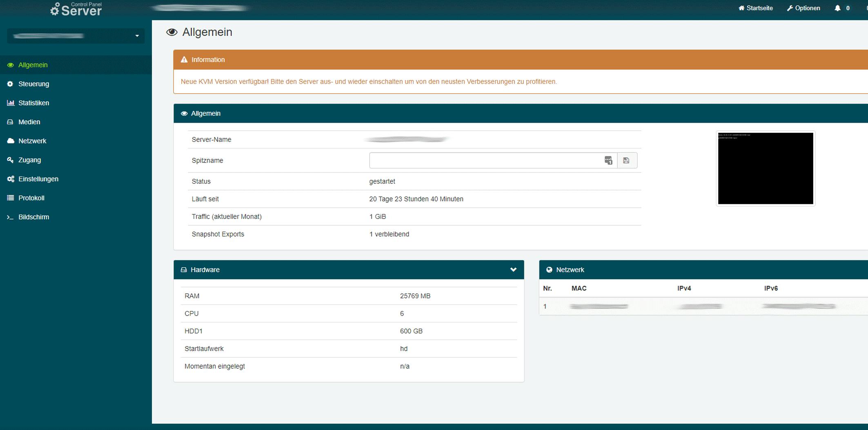The image size is (868, 430).
Task: Open Medien via the disk icon
Action: point(11,122)
